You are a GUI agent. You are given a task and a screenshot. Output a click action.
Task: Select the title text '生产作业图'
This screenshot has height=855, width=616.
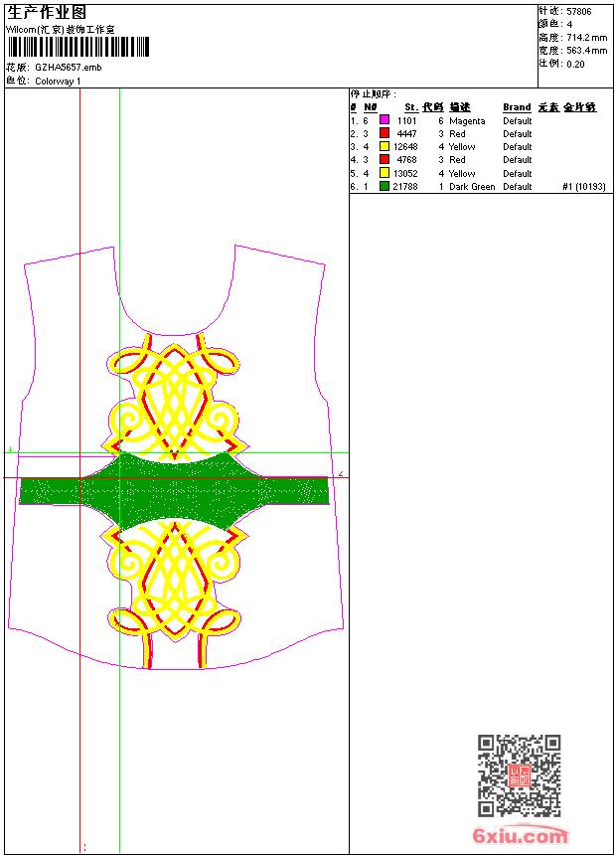click(x=47, y=13)
